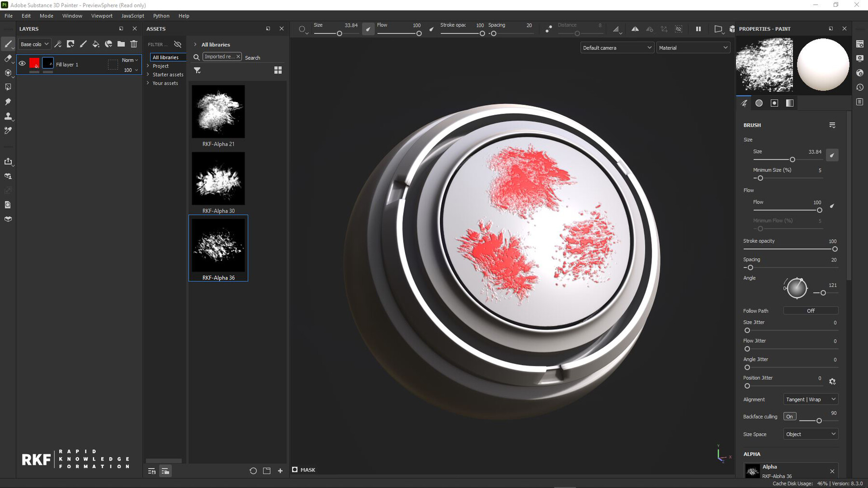
Task: Select the Smudge tool
Action: (x=8, y=102)
